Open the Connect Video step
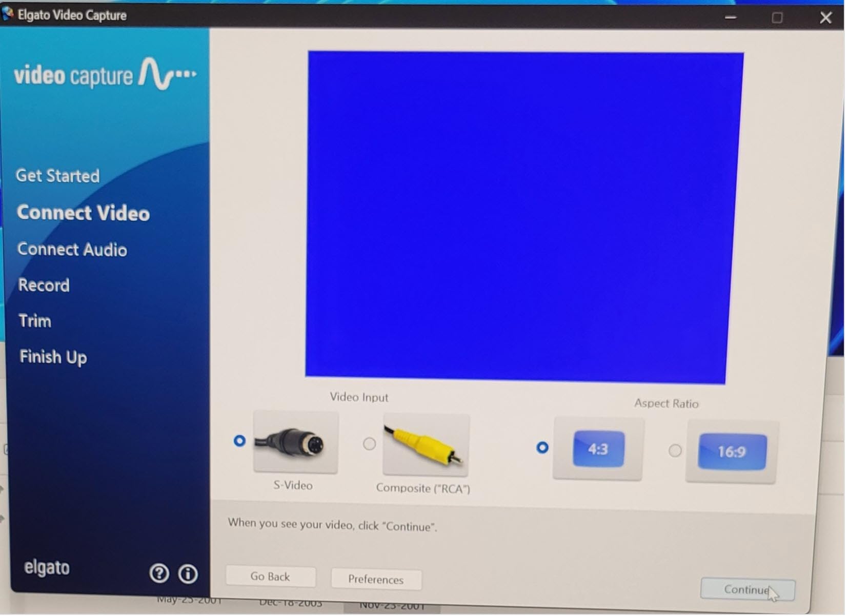The image size is (848, 616). [x=83, y=213]
